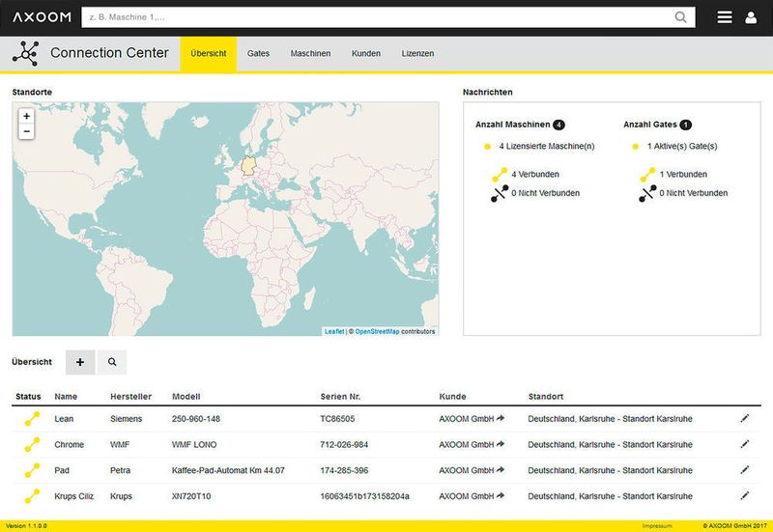The height and width of the screenshot is (532, 773).
Task: Zoom in on the map
Action: click(x=27, y=116)
